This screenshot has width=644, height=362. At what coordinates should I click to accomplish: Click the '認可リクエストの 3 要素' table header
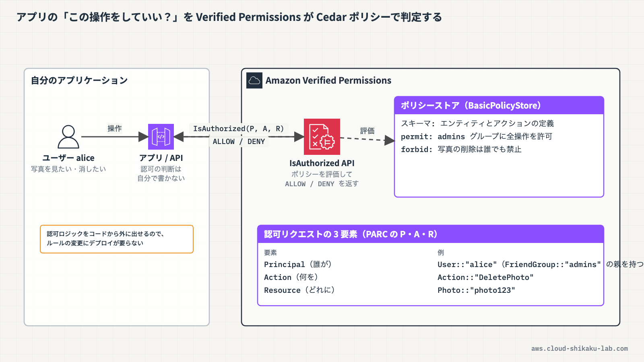[431, 234]
